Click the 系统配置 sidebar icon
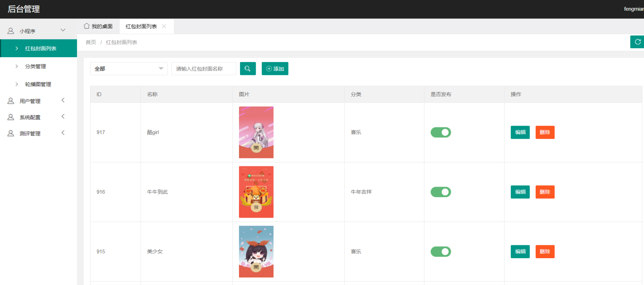Screen dimensions: 644x285 pos(11,117)
